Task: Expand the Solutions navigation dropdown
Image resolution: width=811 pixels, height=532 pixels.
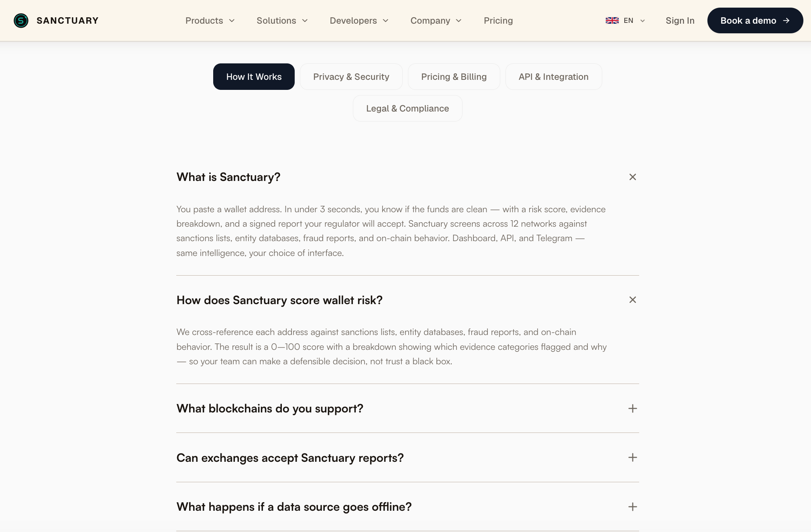Action: point(282,20)
